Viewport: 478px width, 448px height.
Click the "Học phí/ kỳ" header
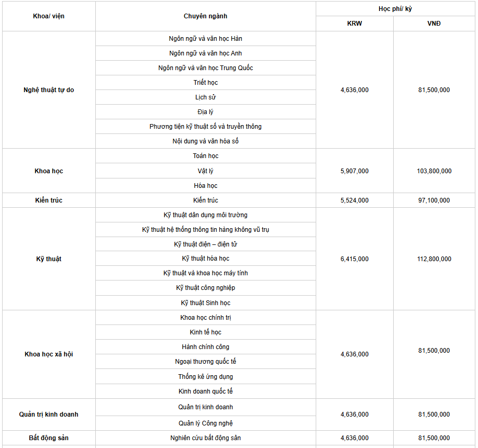click(395, 9)
